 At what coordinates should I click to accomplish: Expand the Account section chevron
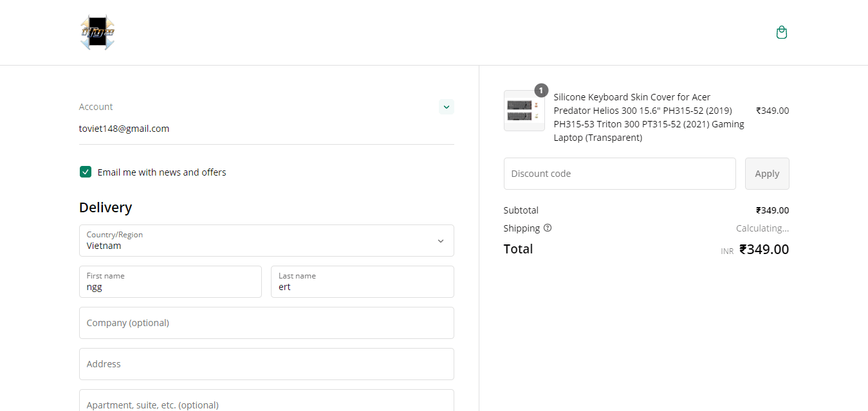[447, 107]
